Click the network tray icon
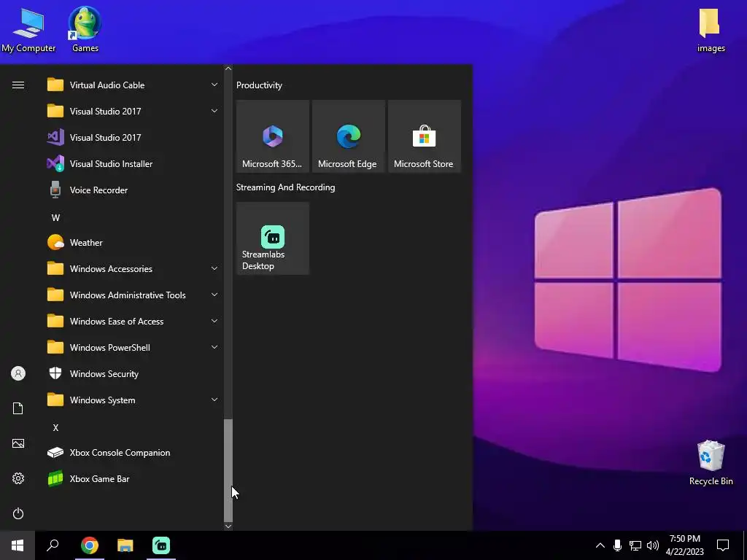This screenshot has width=747, height=560. click(x=635, y=545)
